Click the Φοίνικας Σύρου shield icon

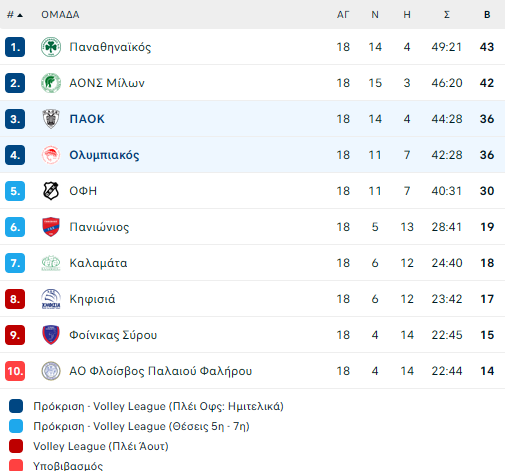[x=51, y=335]
